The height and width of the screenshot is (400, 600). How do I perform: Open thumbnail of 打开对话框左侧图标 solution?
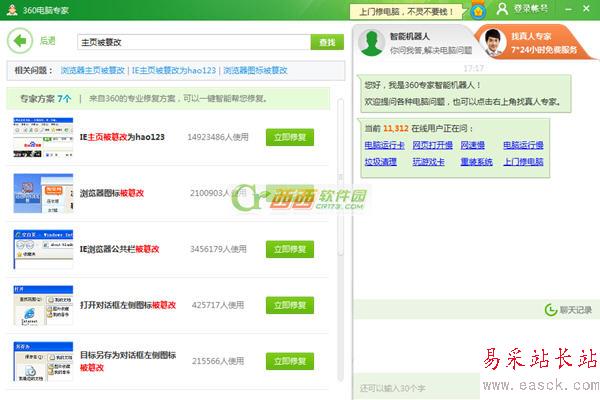[x=43, y=305]
